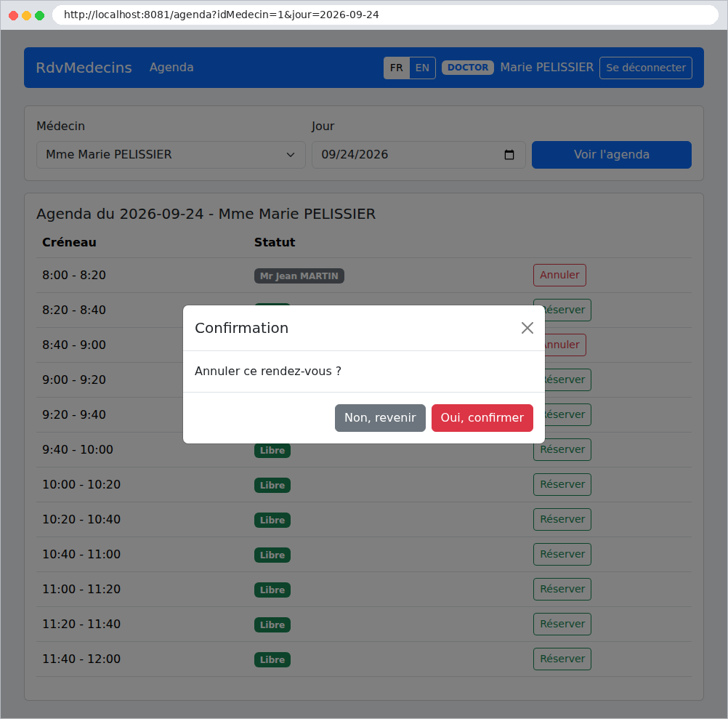Switch language to FR

[396, 68]
